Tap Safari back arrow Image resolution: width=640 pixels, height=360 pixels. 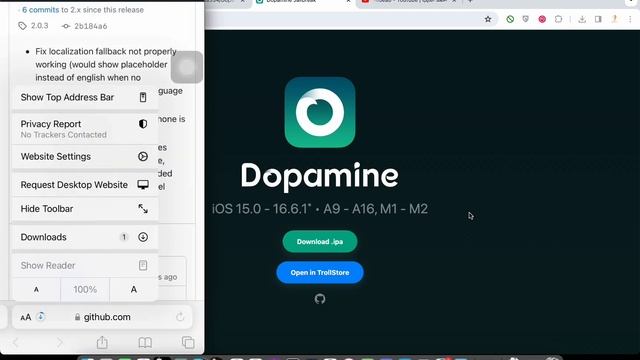pyautogui.click(x=16, y=342)
